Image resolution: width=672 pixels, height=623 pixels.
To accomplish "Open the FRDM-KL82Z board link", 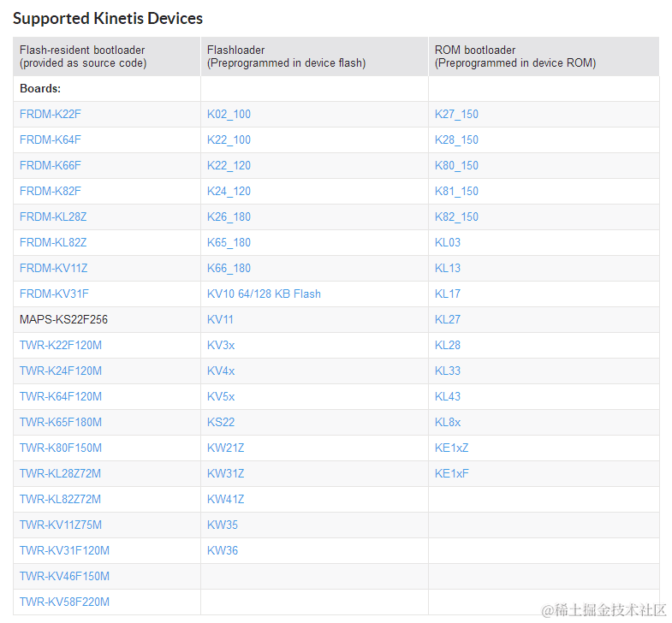I will tap(53, 243).
